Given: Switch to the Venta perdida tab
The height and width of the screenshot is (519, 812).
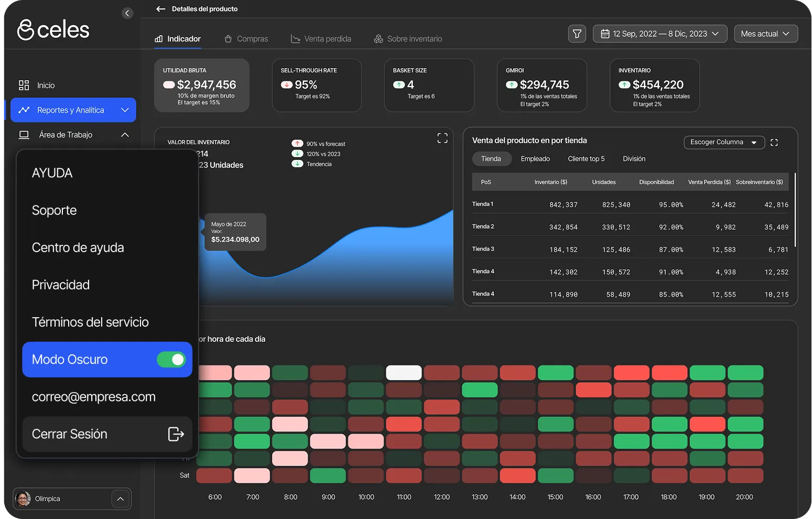Looking at the screenshot, I should (321, 39).
